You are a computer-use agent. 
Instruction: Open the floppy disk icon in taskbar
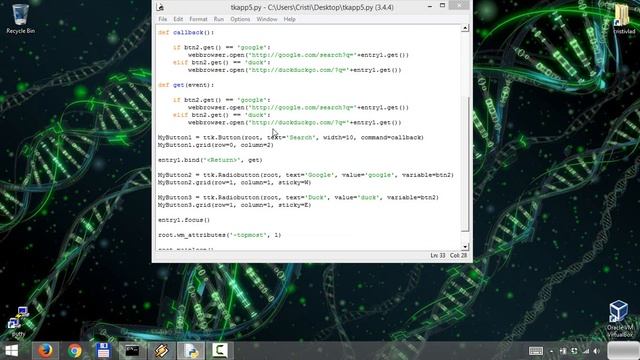[103, 351]
